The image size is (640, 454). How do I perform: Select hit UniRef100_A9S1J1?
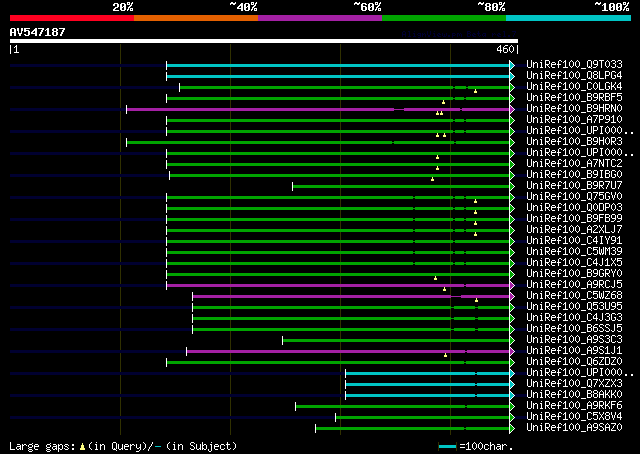click(x=574, y=351)
